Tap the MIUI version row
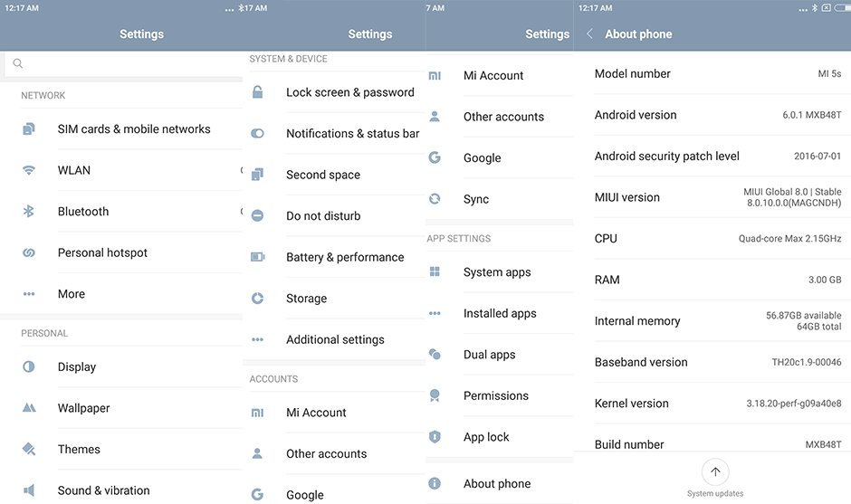 click(717, 197)
